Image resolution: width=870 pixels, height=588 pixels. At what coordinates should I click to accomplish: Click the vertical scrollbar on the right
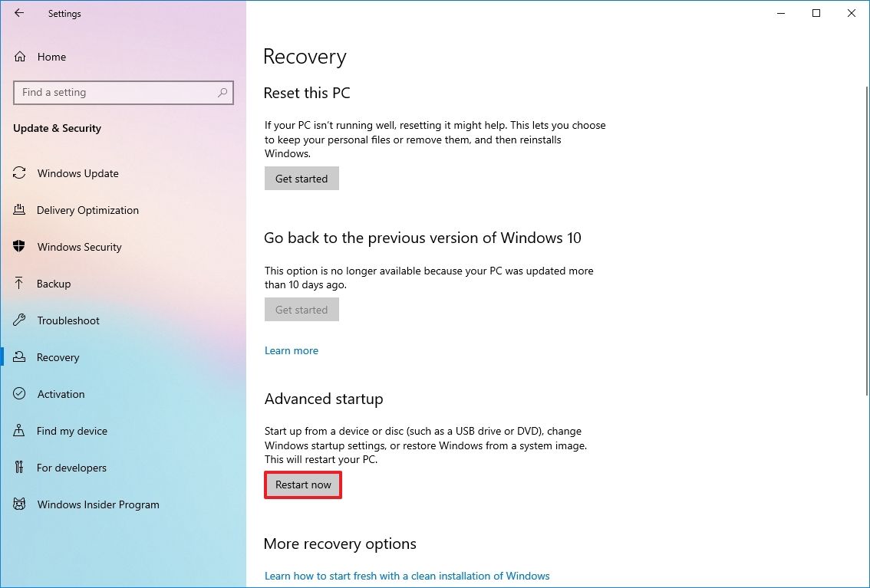[x=864, y=153]
